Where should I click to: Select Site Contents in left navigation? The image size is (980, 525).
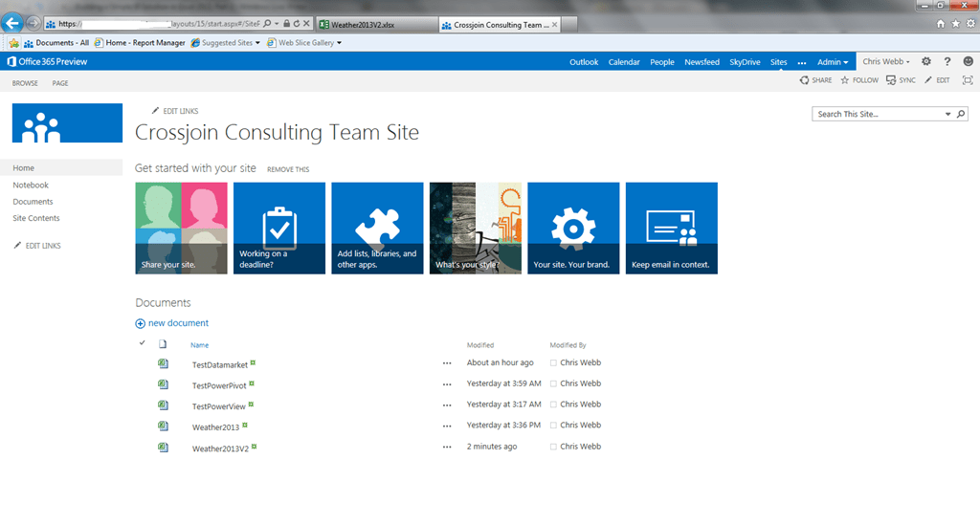36,218
